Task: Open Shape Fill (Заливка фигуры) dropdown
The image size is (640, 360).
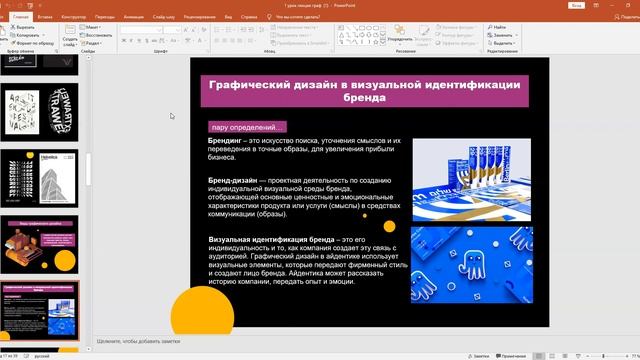Action: coord(456,27)
